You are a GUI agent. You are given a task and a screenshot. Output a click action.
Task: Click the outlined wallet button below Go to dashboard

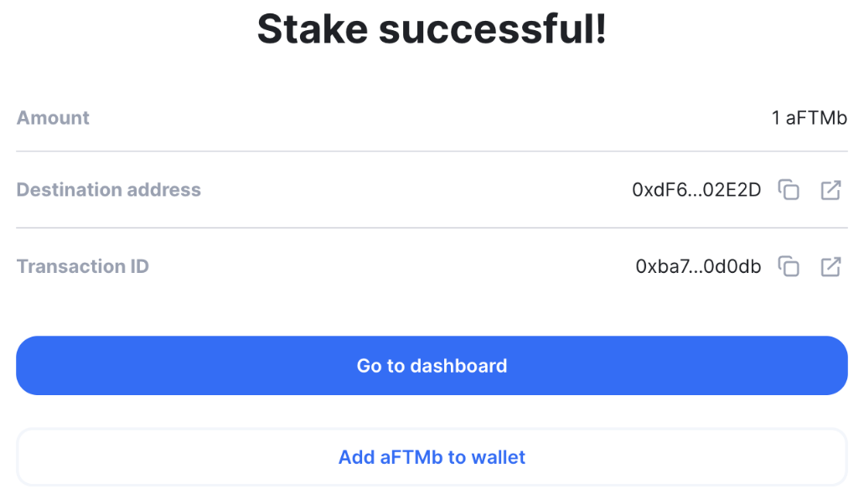pyautogui.click(x=432, y=457)
